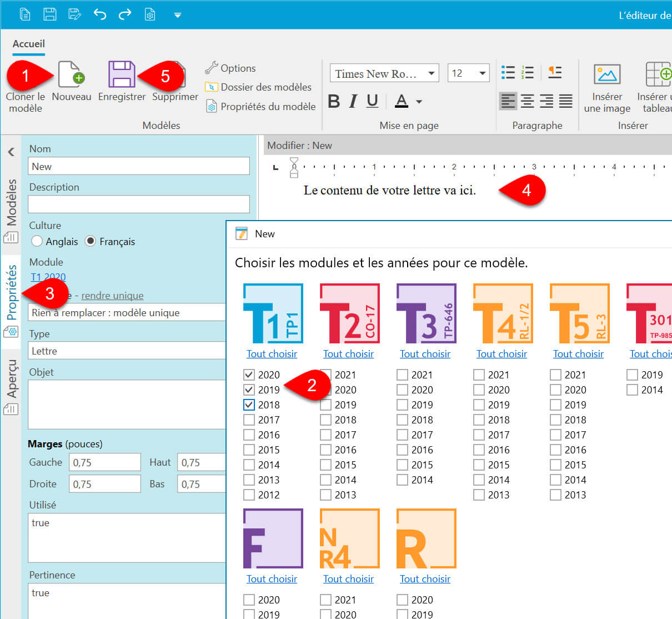Click Tout choisir under T1
This screenshot has width=672, height=619.
(x=272, y=353)
